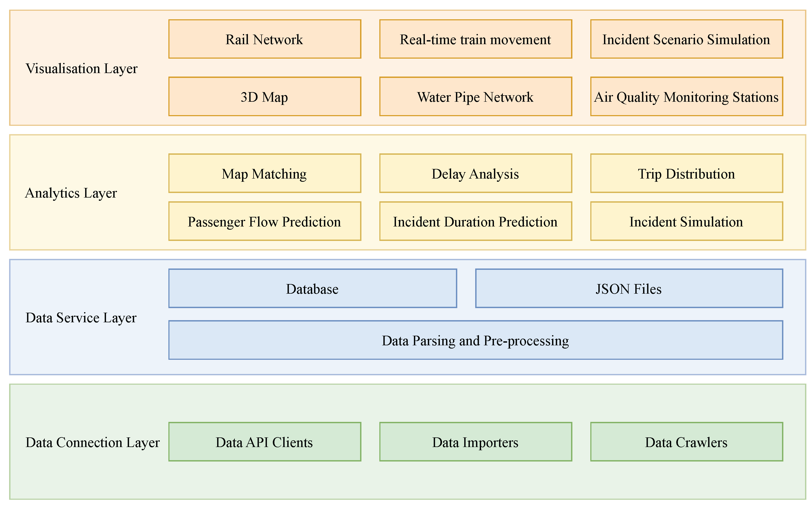812x507 pixels.
Task: Click Data Parsing and Pre-processing box
Action: (475, 340)
